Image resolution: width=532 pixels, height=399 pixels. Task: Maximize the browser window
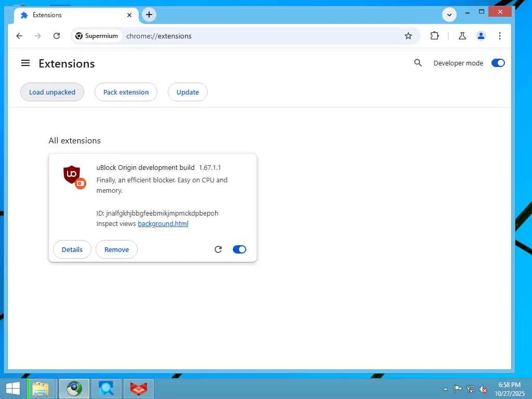(x=482, y=12)
